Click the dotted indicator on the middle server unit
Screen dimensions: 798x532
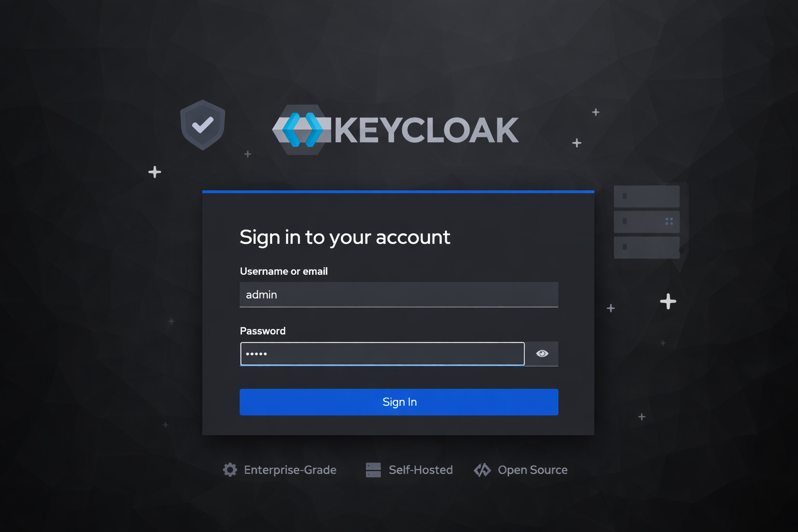[669, 222]
